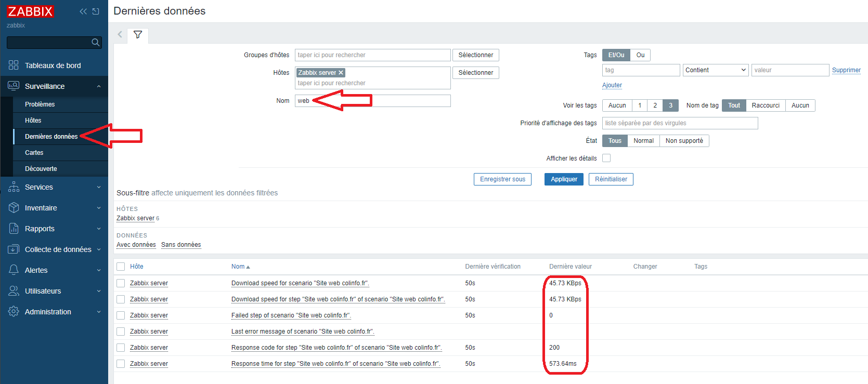Open the Contient tag operator dropdown
This screenshot has height=384, width=868.
tap(716, 70)
